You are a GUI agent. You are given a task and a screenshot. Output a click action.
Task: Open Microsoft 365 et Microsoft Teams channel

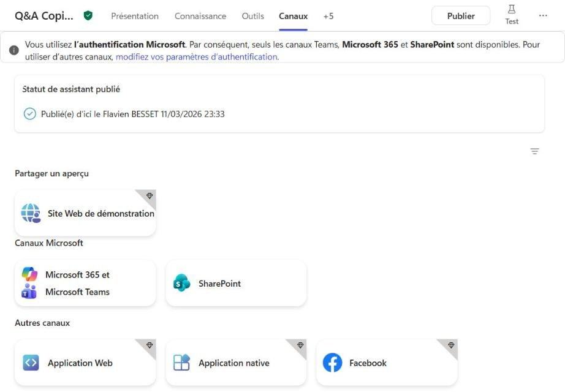click(85, 283)
